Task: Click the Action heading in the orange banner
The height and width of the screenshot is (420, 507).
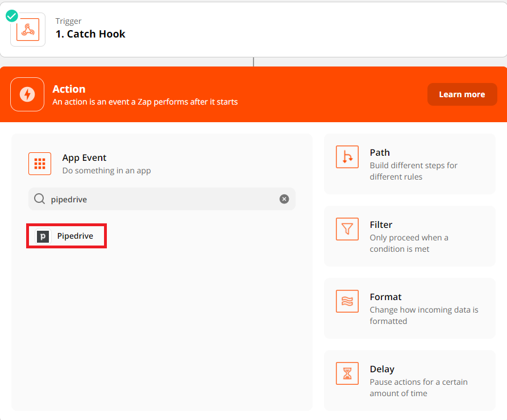Action: coord(69,89)
